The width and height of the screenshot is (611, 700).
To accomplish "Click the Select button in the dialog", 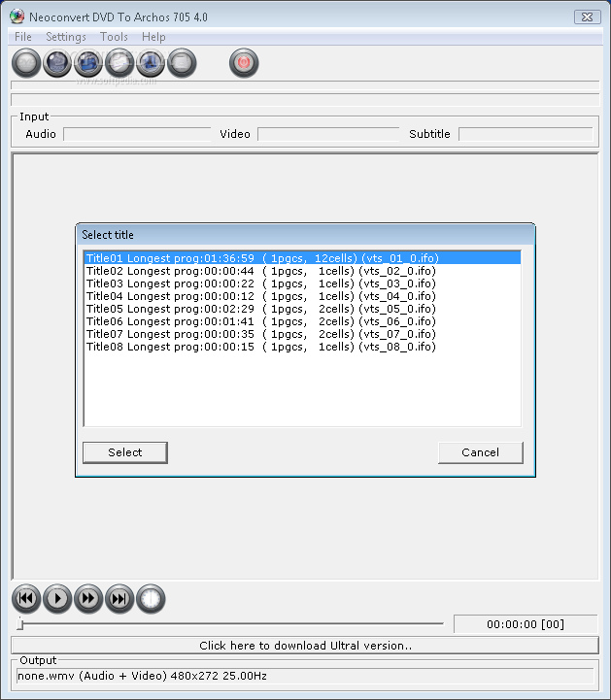I will [125, 452].
